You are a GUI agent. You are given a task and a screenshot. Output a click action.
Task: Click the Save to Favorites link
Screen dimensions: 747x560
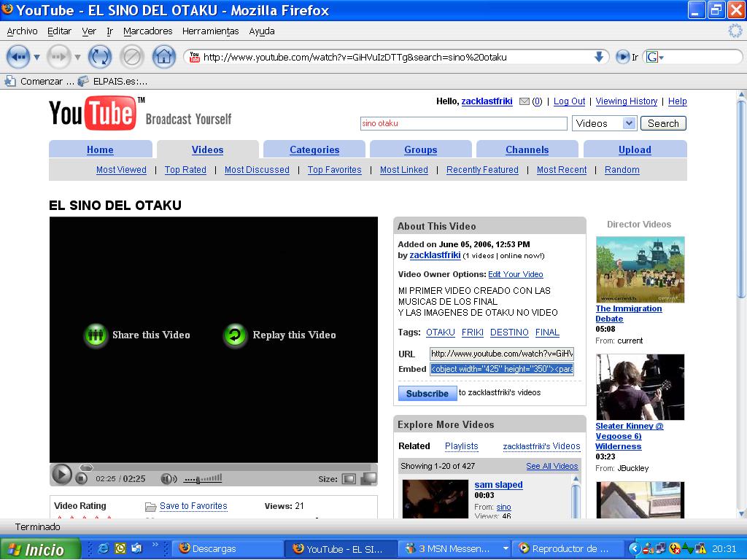click(193, 506)
